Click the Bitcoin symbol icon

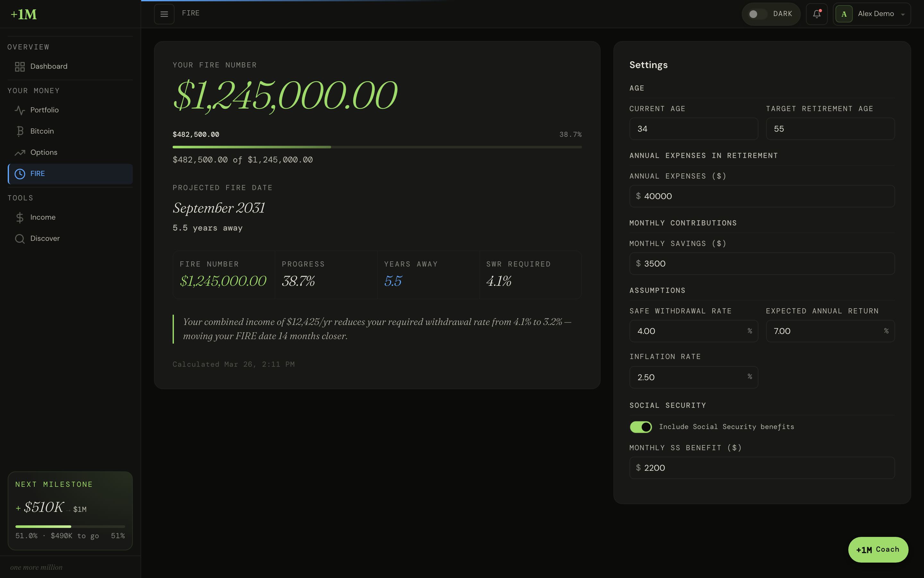coord(20,131)
